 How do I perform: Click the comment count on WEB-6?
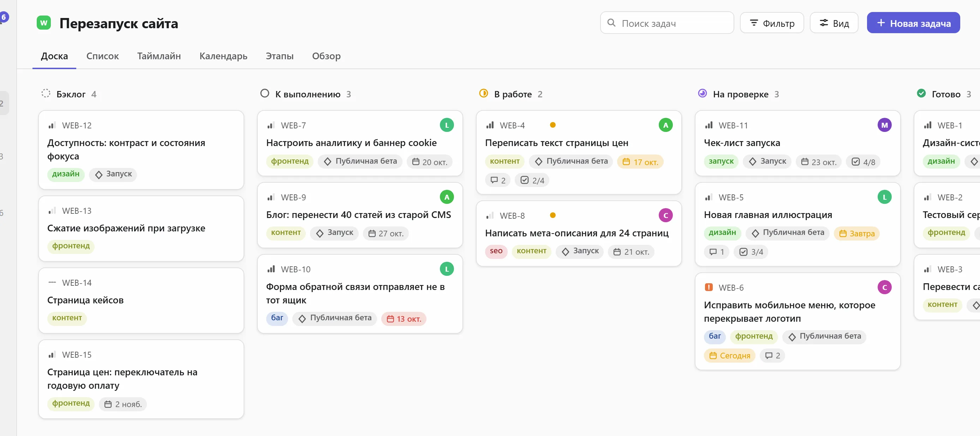point(772,356)
